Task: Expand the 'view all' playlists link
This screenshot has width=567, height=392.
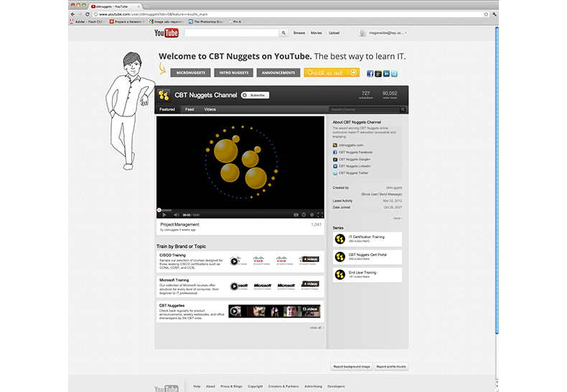Action: (316, 327)
